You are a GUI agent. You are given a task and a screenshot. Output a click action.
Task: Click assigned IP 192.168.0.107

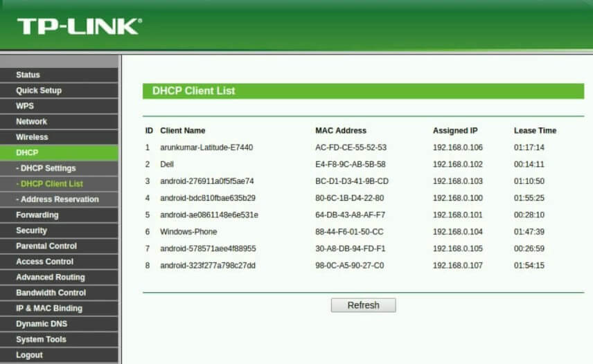tap(458, 266)
